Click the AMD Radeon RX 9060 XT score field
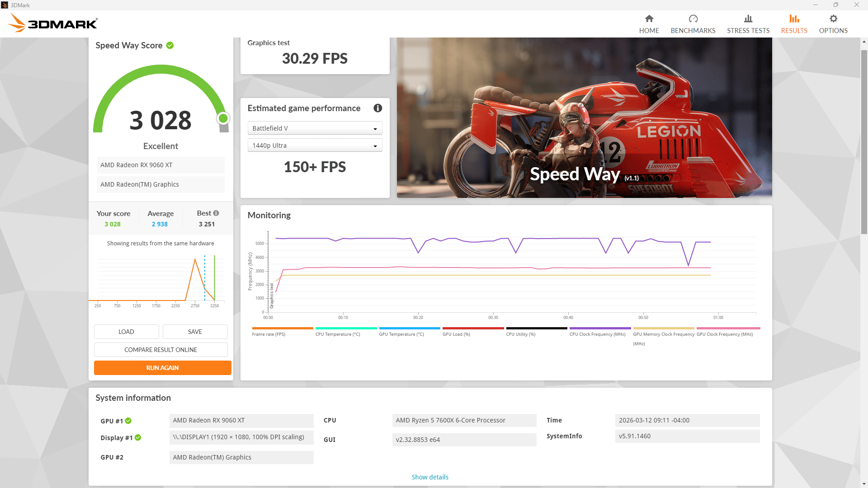 click(x=160, y=165)
